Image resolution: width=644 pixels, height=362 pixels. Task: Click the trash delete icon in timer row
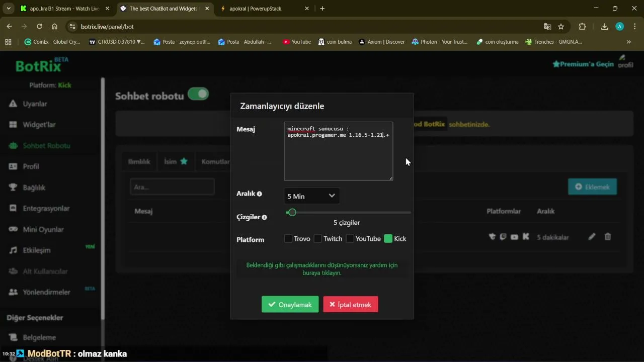pyautogui.click(x=608, y=236)
